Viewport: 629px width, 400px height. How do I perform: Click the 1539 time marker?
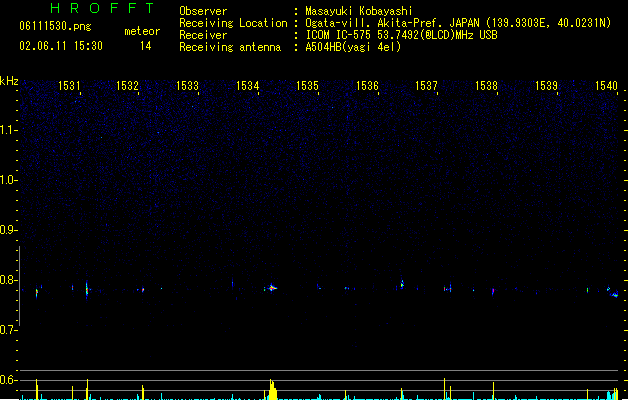coord(546,86)
